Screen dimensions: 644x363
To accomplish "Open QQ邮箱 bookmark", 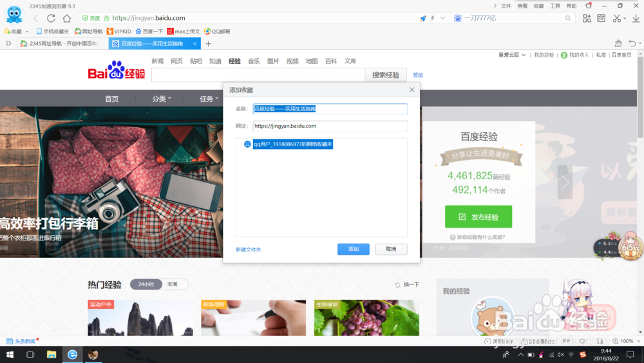I will (x=217, y=31).
